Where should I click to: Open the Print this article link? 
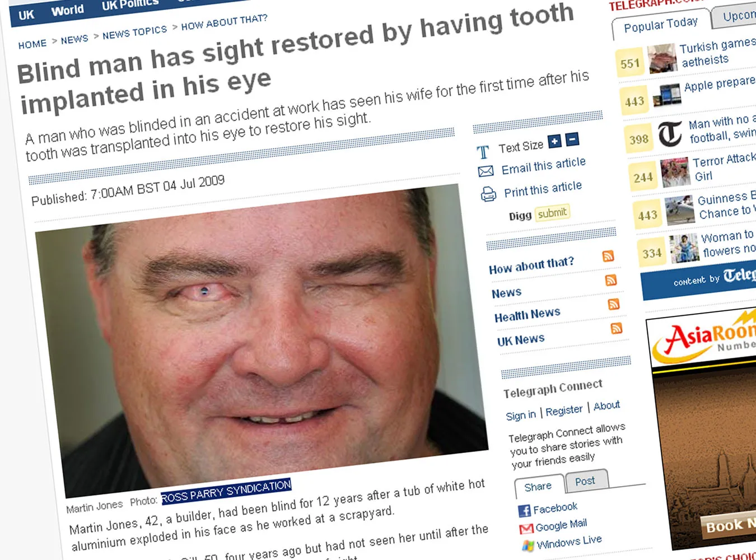coord(543,189)
